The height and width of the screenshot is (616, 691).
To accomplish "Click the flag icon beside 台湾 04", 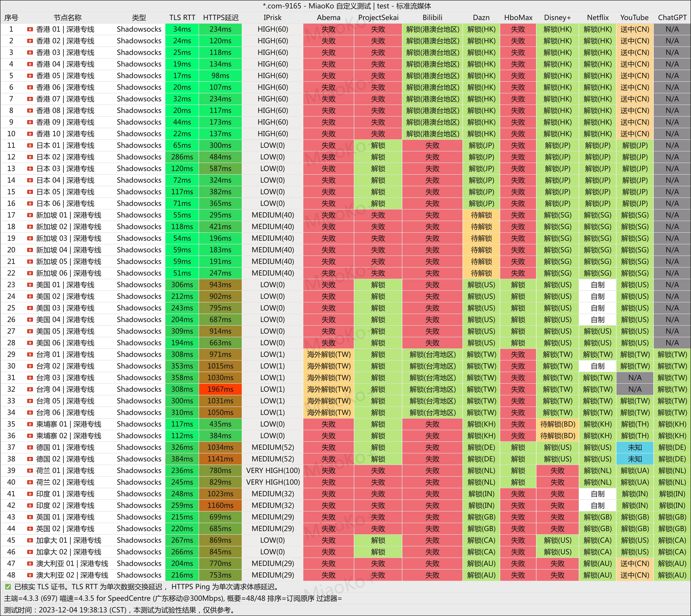I will (x=30, y=389).
